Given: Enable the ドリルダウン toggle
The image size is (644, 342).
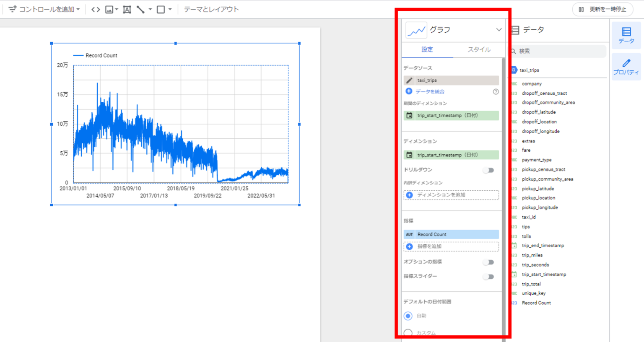Looking at the screenshot, I should (488, 170).
